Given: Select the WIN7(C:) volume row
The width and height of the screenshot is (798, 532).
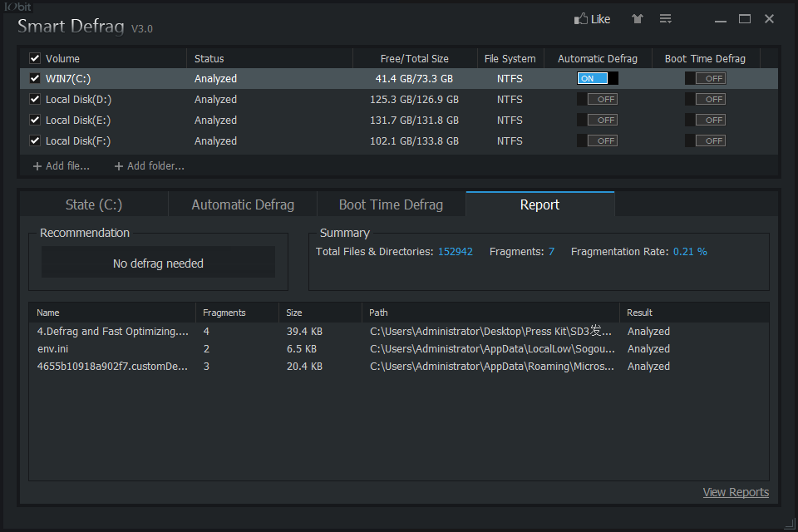Looking at the screenshot, I should click(x=398, y=78).
